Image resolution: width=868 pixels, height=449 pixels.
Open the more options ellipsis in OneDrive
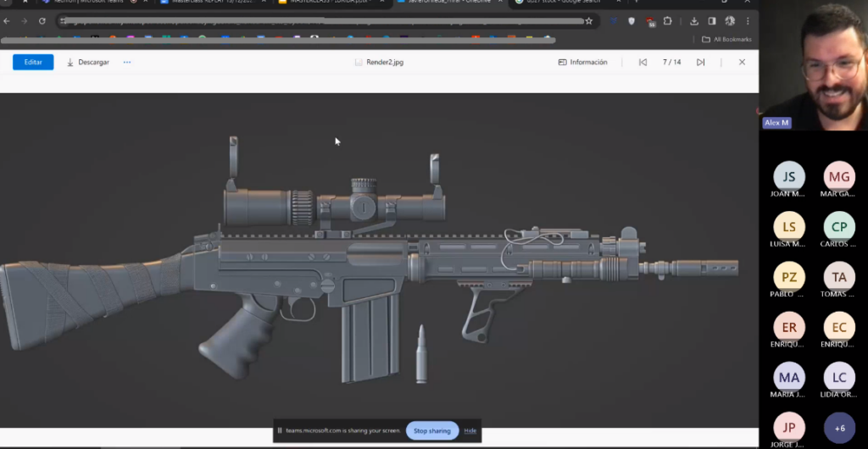127,62
